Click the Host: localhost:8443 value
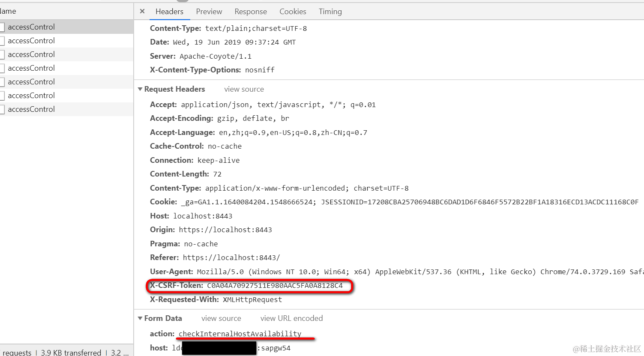Viewport: 644px width, 356px height. point(203,216)
